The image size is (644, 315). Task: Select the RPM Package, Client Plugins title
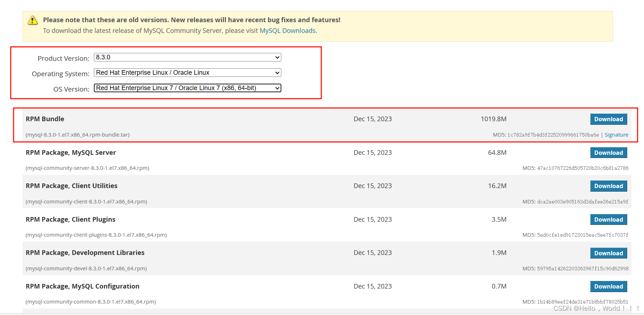(70, 220)
